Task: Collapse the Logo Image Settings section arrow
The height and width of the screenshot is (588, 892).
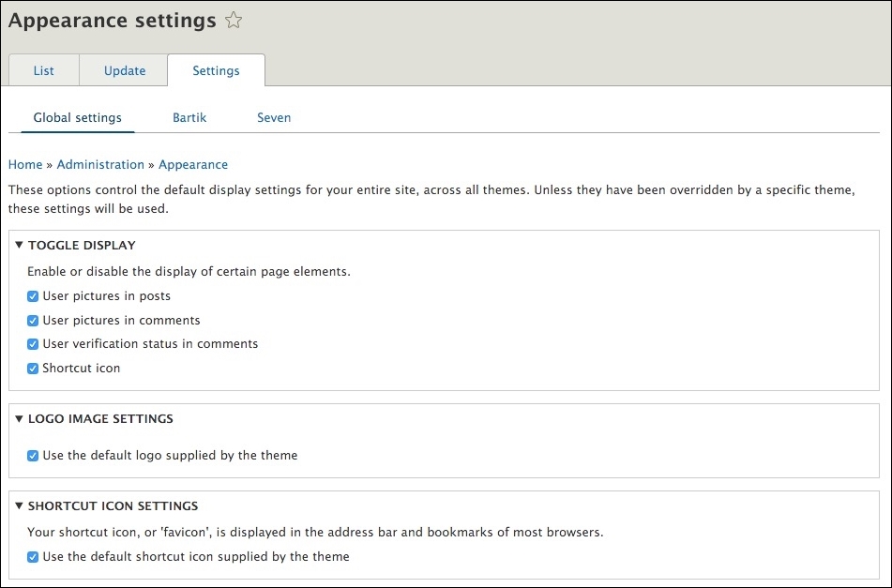Action: coord(19,418)
